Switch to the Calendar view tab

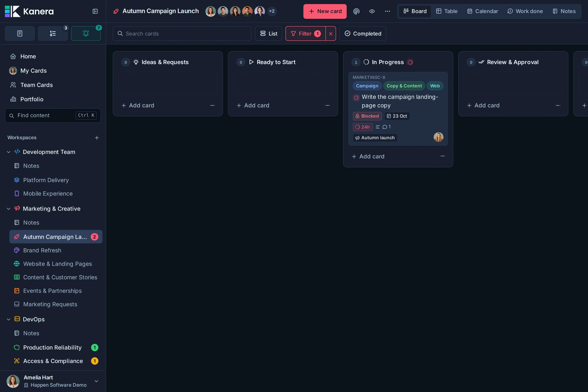(482, 11)
